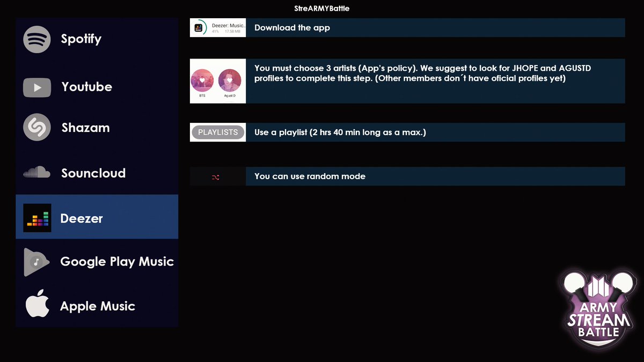Select the Youtube menu label
The width and height of the screenshot is (644, 362).
click(87, 87)
